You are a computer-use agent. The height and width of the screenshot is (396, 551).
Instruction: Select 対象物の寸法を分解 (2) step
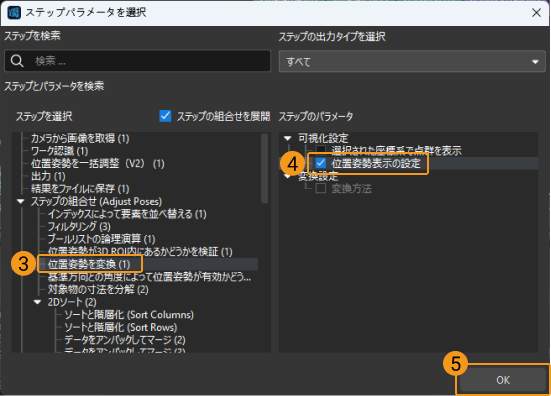tap(98, 290)
